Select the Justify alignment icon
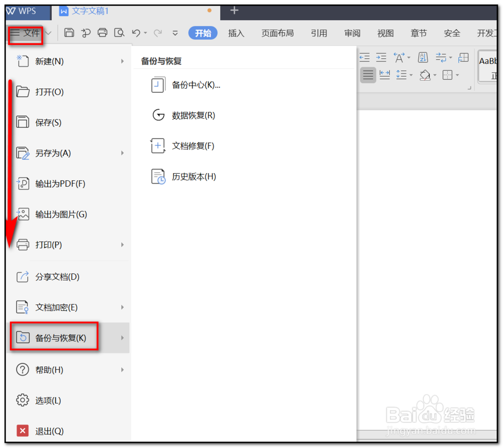Viewport: 503px width, 448px height. (368, 74)
